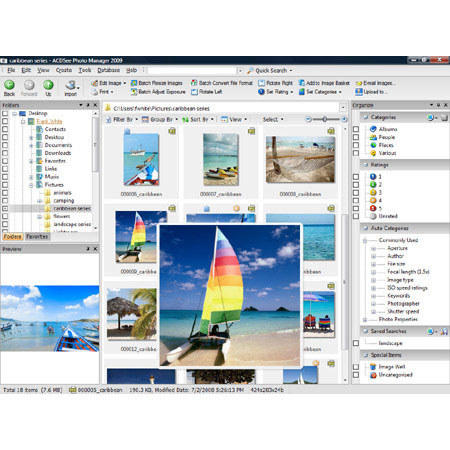The image size is (450, 450).
Task: Select the caribbean series folder
Action: (x=72, y=208)
